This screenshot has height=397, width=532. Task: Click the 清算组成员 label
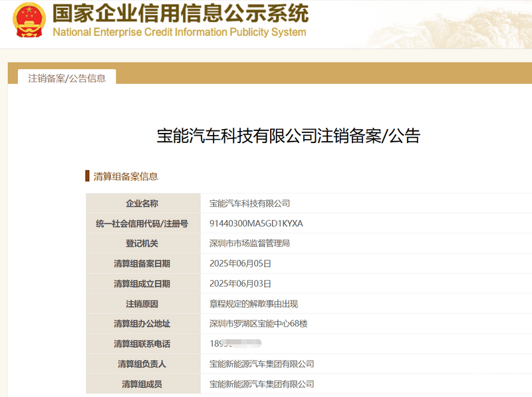(142, 384)
